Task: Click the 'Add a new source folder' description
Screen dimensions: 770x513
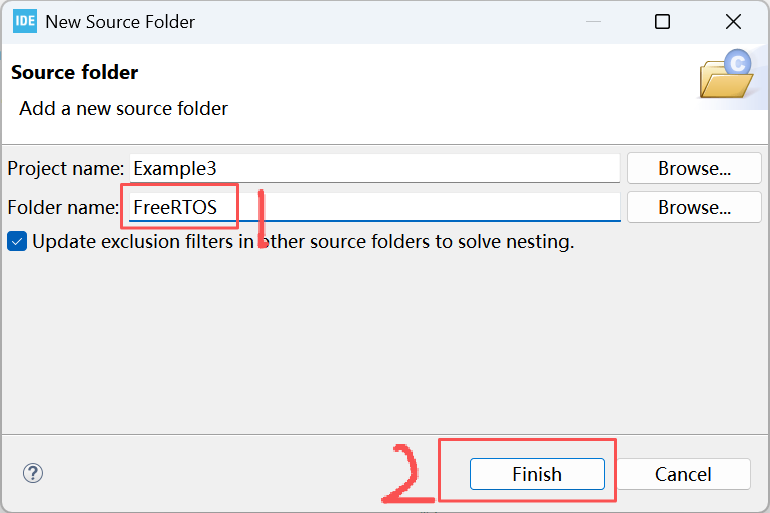Action: pyautogui.click(x=124, y=108)
